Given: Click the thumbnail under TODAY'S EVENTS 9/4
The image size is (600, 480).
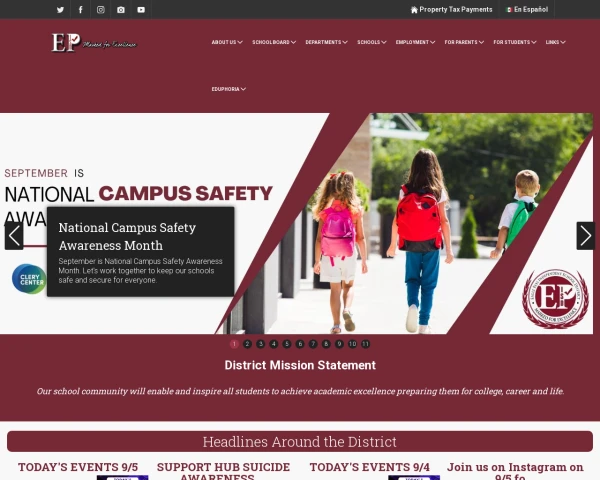Looking at the screenshot, I should coord(414,478).
